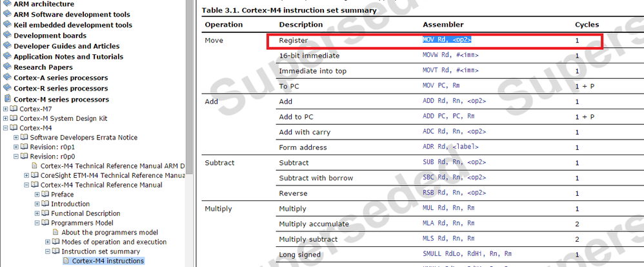Viewport: 644px width, 267px height.
Task: Expand the Cortex-M7 tree node
Action: point(5,109)
